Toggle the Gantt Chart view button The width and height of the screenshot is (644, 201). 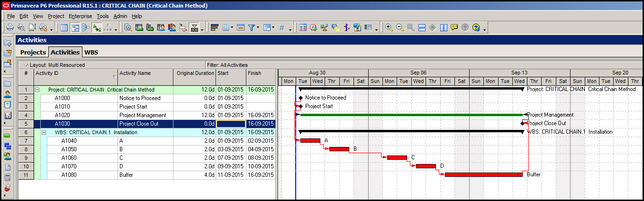coord(75,27)
